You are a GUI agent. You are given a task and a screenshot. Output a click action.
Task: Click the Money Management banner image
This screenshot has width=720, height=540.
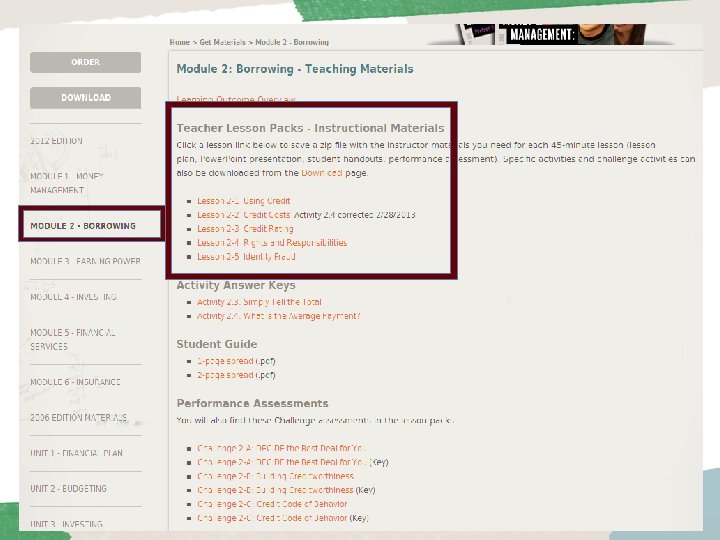552,34
